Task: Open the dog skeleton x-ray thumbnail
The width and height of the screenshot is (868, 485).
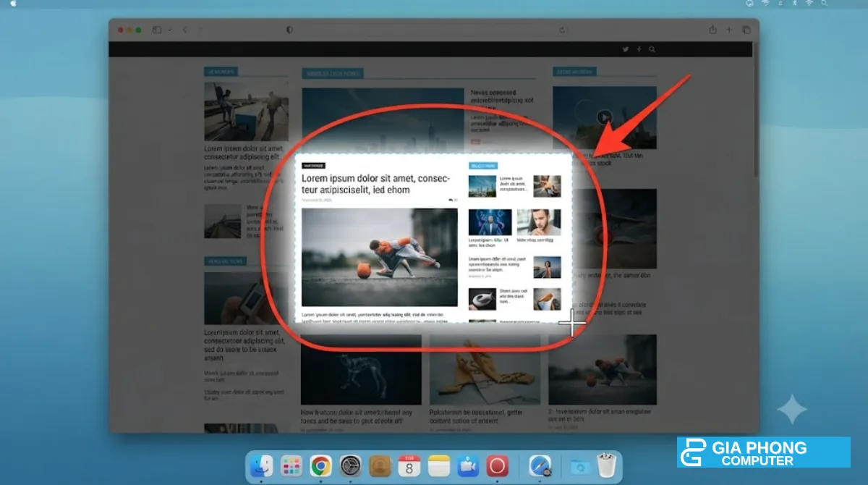Action: 361,371
